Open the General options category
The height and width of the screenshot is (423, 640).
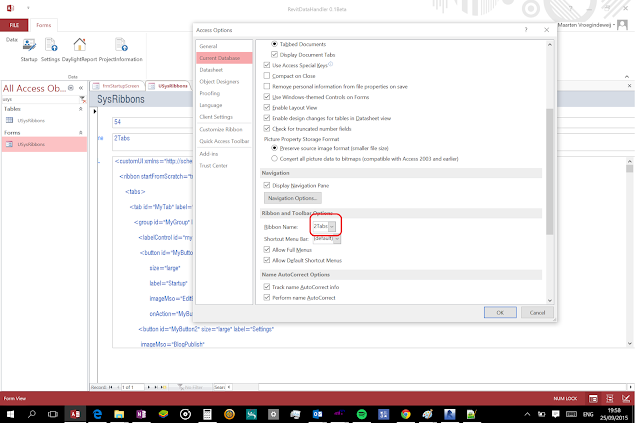coord(224,46)
